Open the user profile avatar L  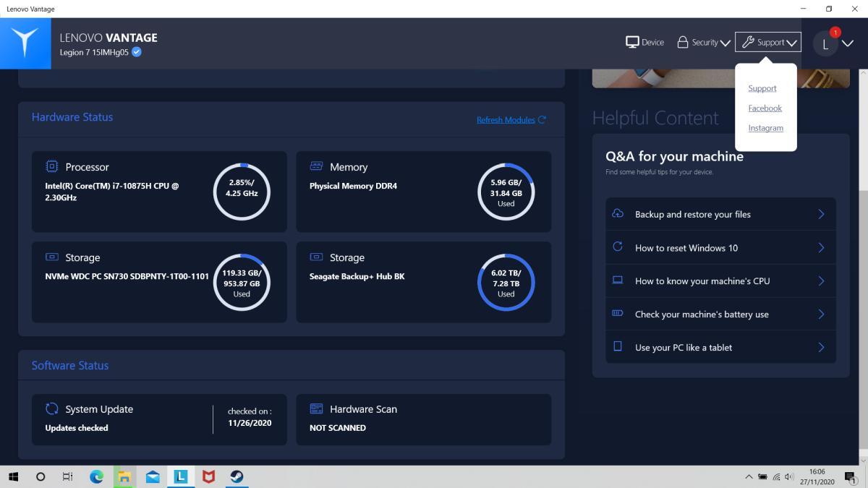tap(825, 43)
